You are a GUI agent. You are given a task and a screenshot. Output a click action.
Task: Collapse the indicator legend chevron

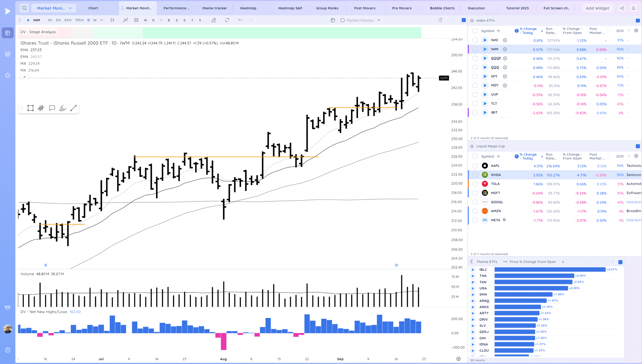[x=25, y=77]
